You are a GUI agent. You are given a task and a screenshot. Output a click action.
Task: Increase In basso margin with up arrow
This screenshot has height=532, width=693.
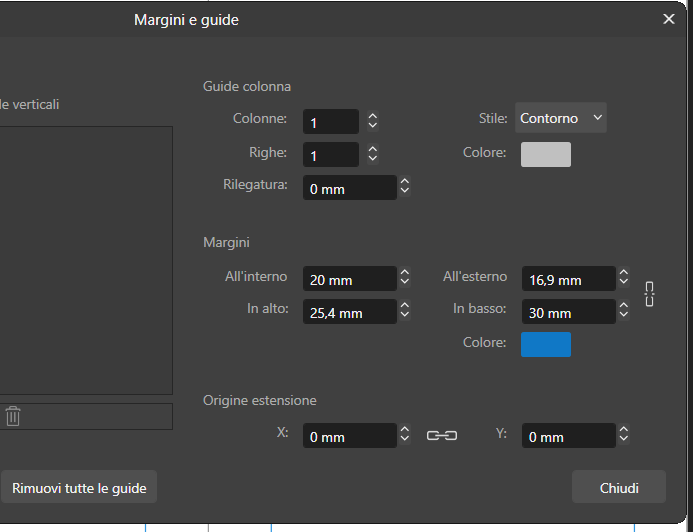(x=624, y=306)
